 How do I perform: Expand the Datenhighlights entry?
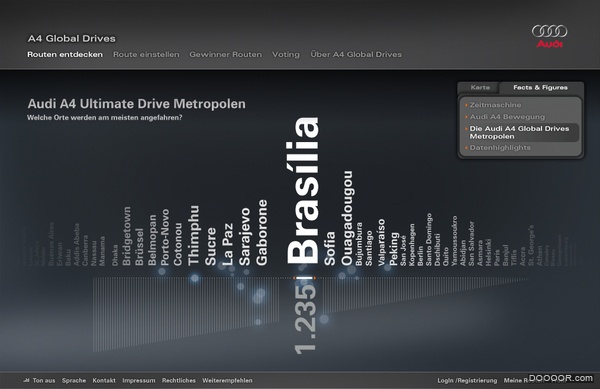coord(500,148)
